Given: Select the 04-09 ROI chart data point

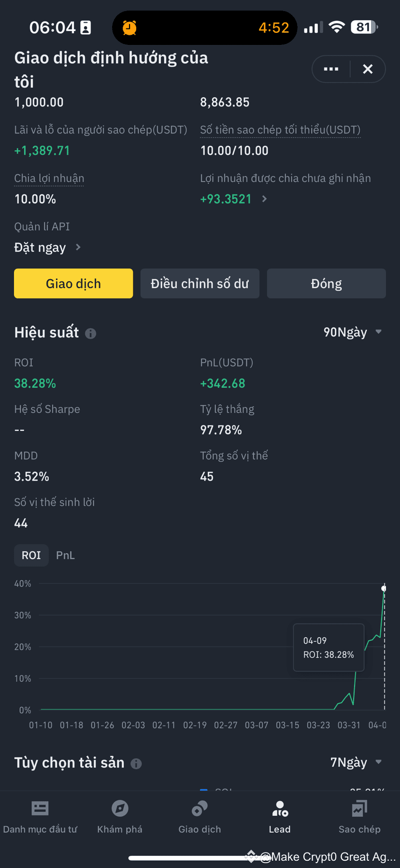Looking at the screenshot, I should point(384,588).
